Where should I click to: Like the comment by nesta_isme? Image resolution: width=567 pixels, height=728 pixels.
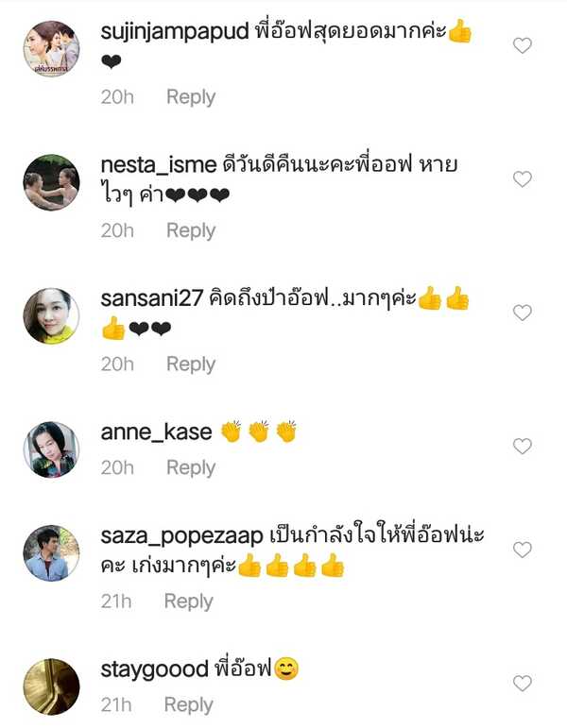(x=522, y=179)
